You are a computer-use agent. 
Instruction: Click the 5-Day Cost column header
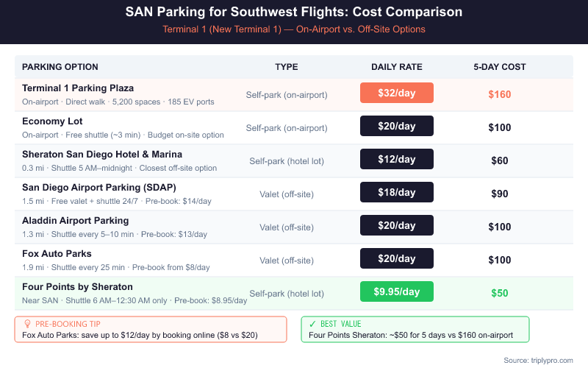coord(500,67)
